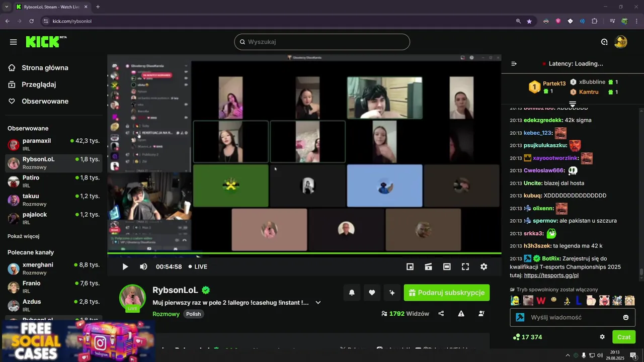Open emoji picker in message box
This screenshot has height=362, width=644.
[626, 317]
